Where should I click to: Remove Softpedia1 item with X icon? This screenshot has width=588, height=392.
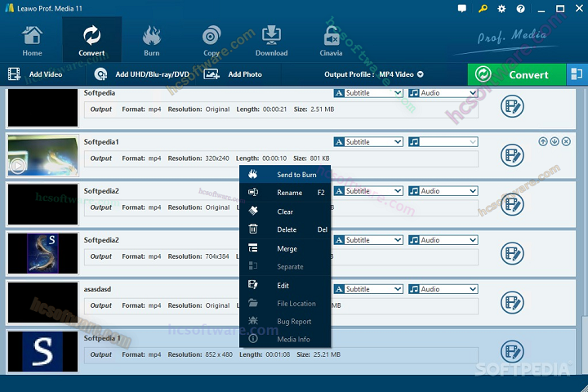tap(566, 141)
